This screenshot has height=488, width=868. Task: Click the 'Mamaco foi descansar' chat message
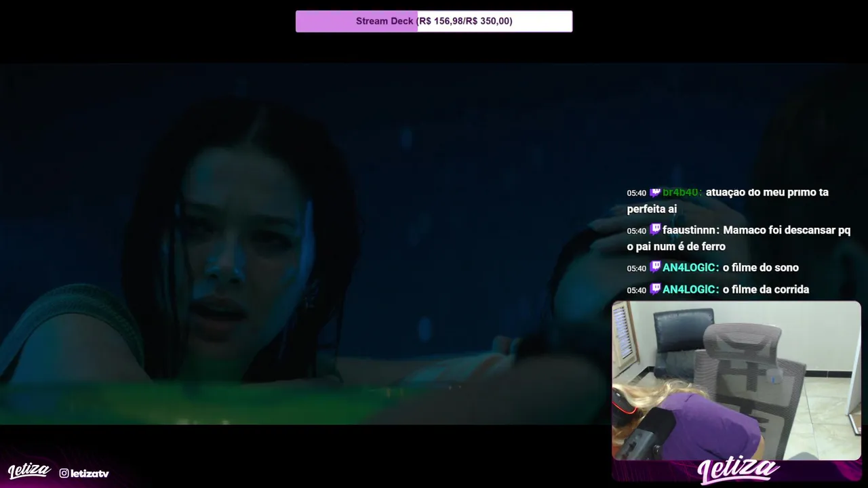[738, 239]
